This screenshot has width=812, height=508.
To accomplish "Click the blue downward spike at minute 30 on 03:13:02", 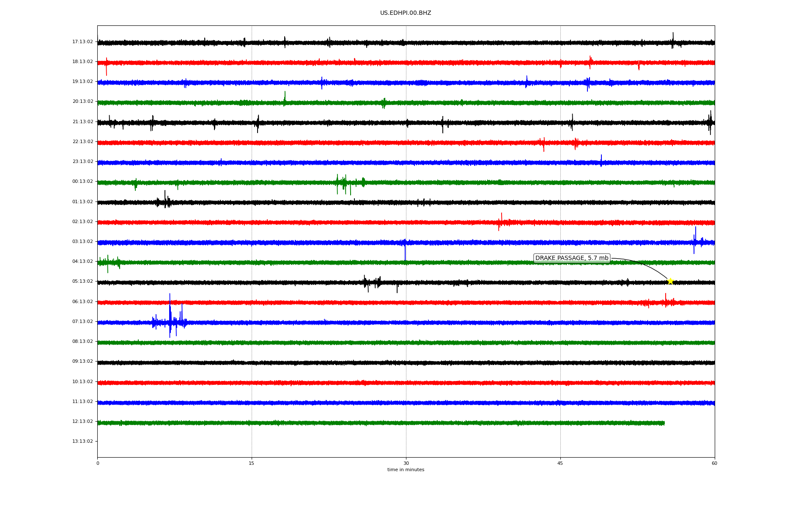I will pos(405,251).
